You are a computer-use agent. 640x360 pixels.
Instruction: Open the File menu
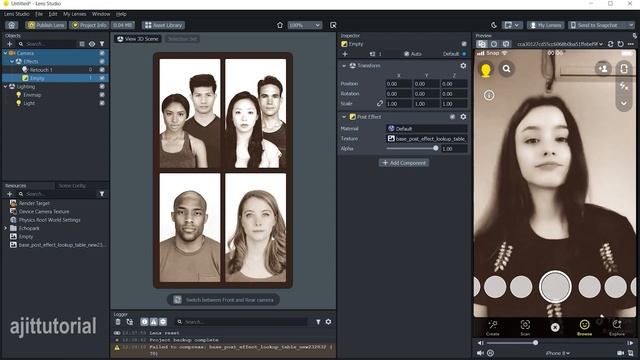[39, 14]
